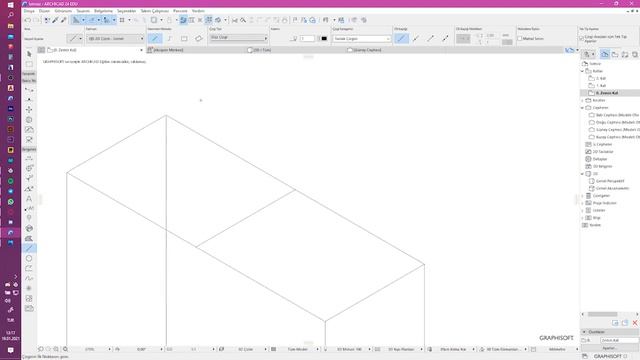Click the Özellikler name input field
The width and height of the screenshot is (640, 360).
tap(619, 340)
